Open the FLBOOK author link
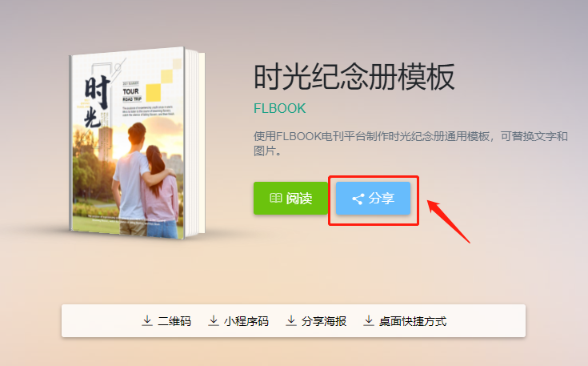 click(280, 108)
